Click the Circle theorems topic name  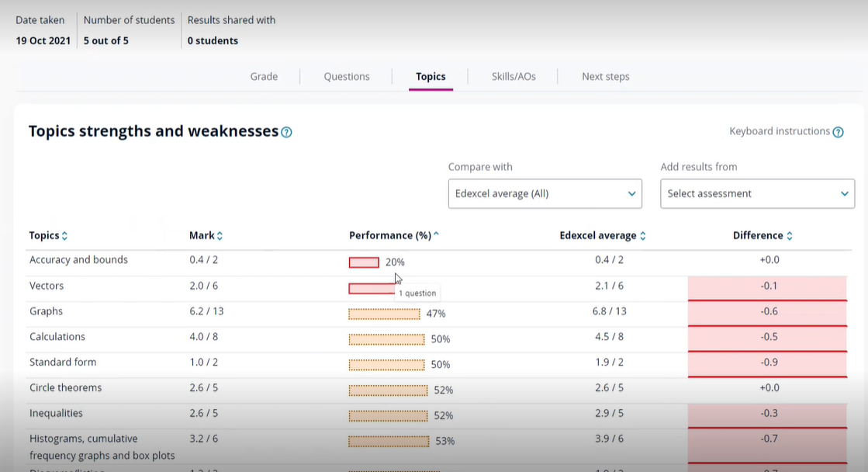click(65, 388)
